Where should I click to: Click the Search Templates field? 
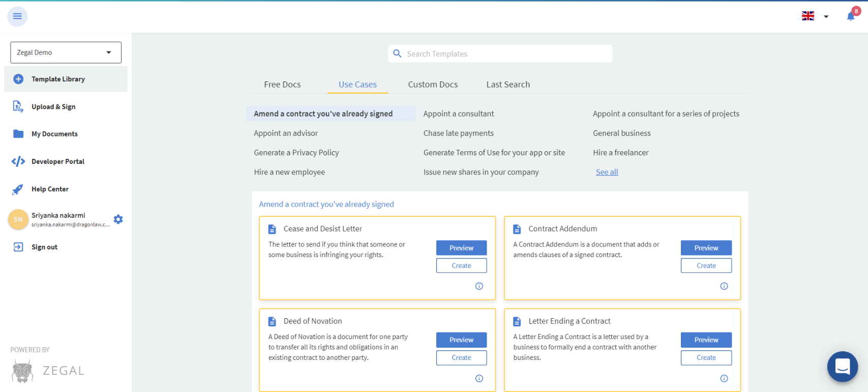coord(500,53)
